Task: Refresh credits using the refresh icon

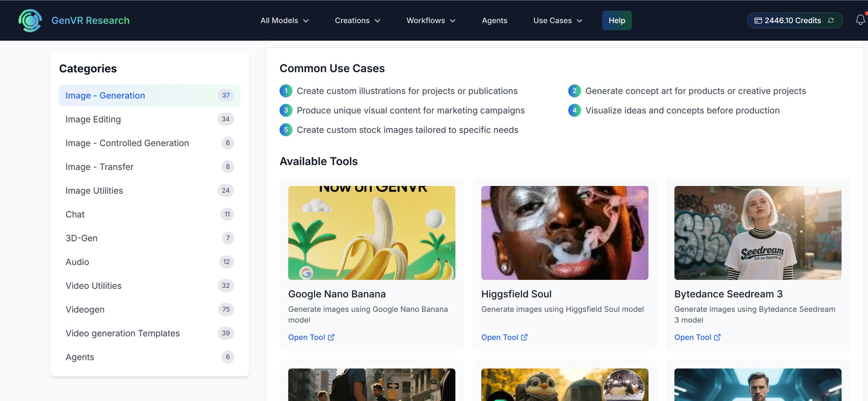Action: [831, 21]
